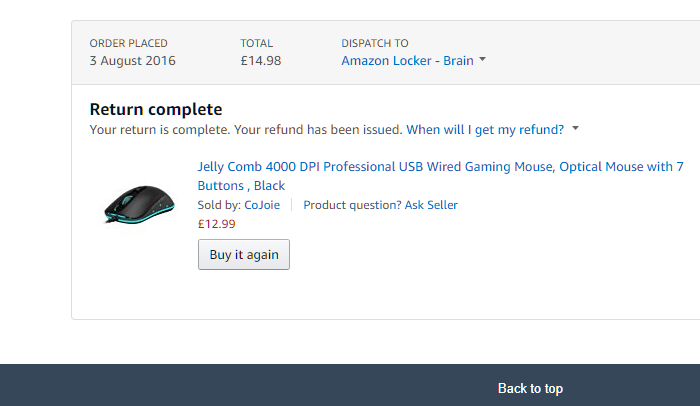
Task: Visit the CoJoie seller page
Action: pyautogui.click(x=262, y=205)
